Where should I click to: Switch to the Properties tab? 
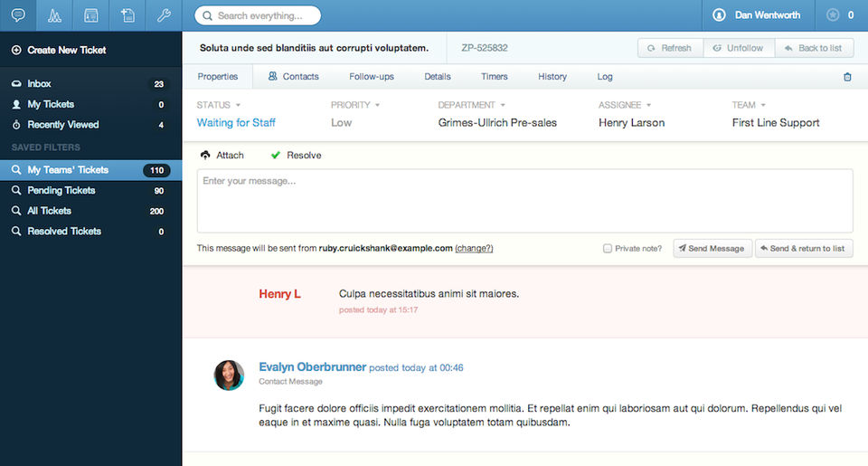[218, 77]
